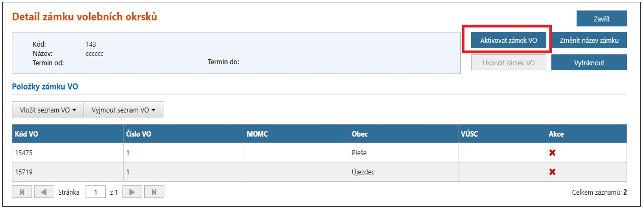This screenshot has height=208, width=644.
Task: Sort by Číslo VO column header
Action: point(139,134)
